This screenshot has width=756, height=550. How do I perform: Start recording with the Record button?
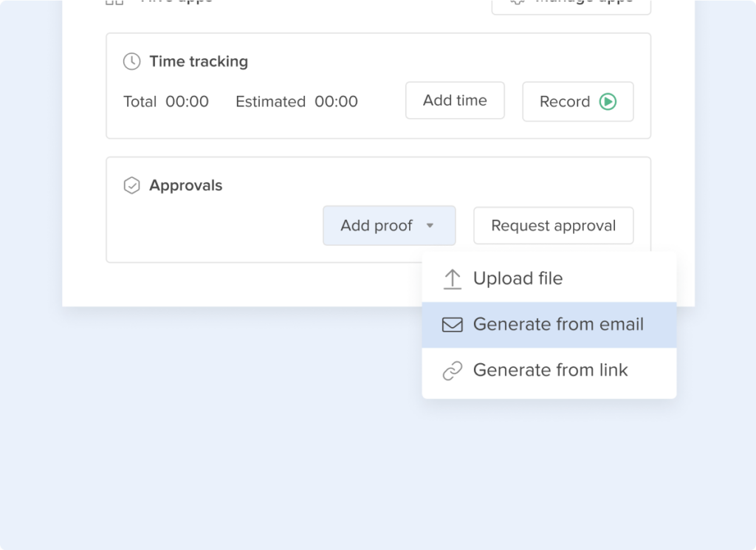pos(577,102)
